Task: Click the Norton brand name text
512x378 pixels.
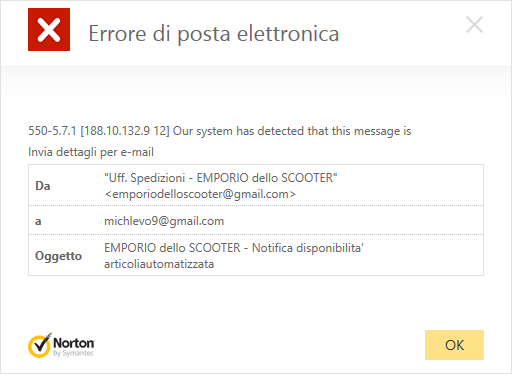Action: point(74,343)
